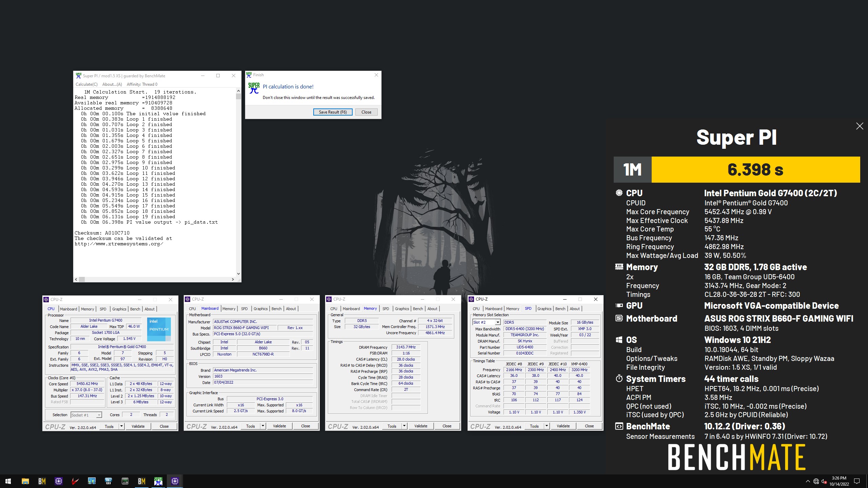This screenshot has width=868, height=488.
Task: Open the Action Center notification icon
Action: (857, 481)
